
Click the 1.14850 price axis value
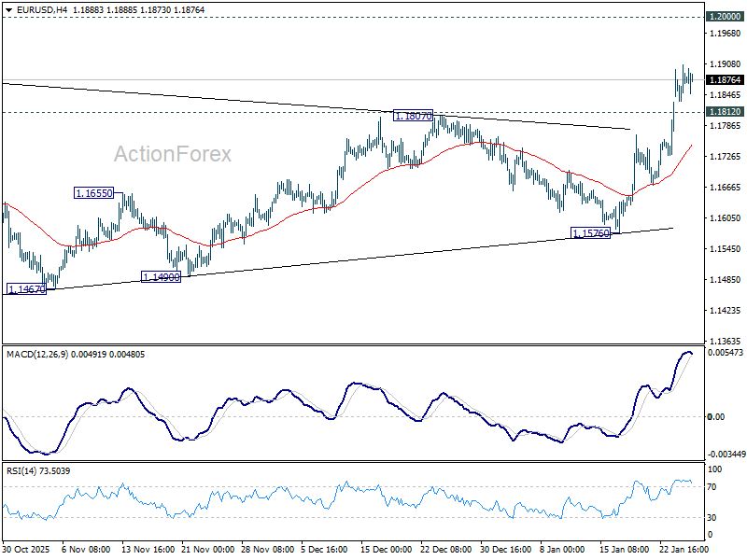click(726, 279)
